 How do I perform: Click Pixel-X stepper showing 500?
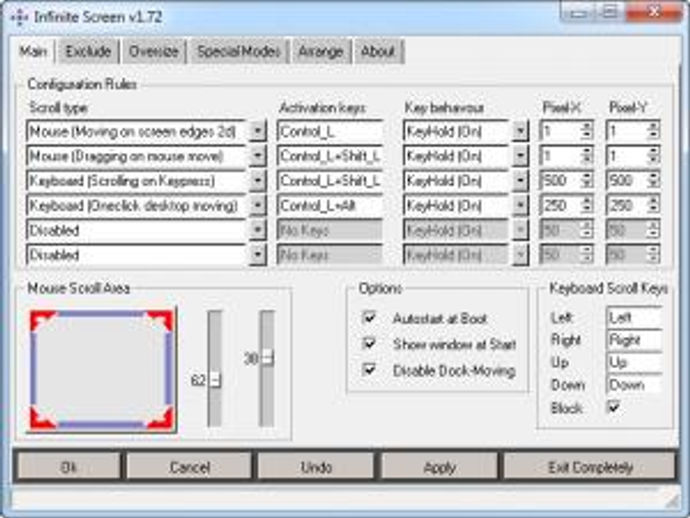(x=587, y=181)
